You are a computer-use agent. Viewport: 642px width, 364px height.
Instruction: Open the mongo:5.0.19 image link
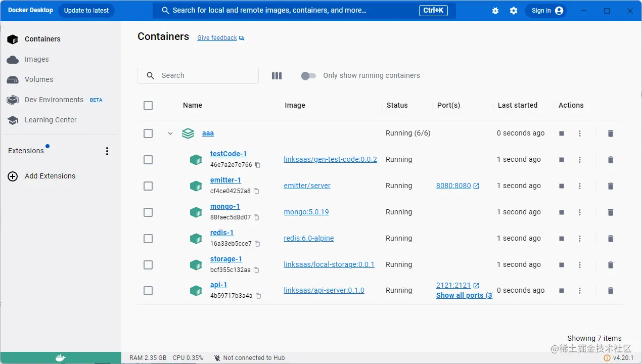tap(306, 212)
